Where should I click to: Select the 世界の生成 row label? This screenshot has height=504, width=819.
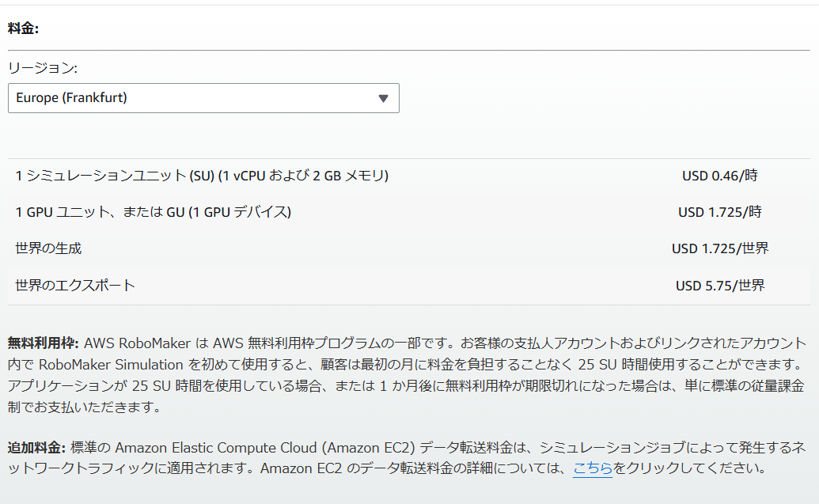coord(48,248)
